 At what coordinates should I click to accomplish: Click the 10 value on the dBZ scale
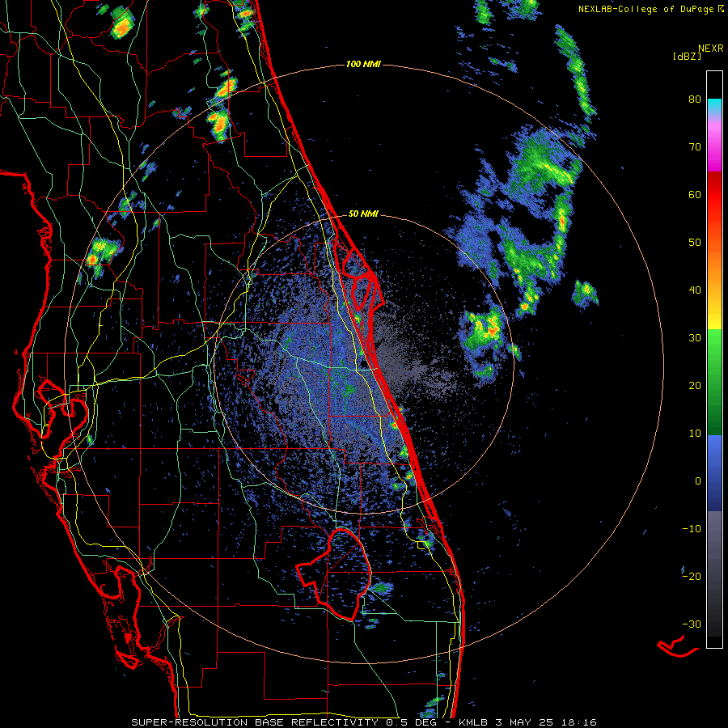click(695, 434)
